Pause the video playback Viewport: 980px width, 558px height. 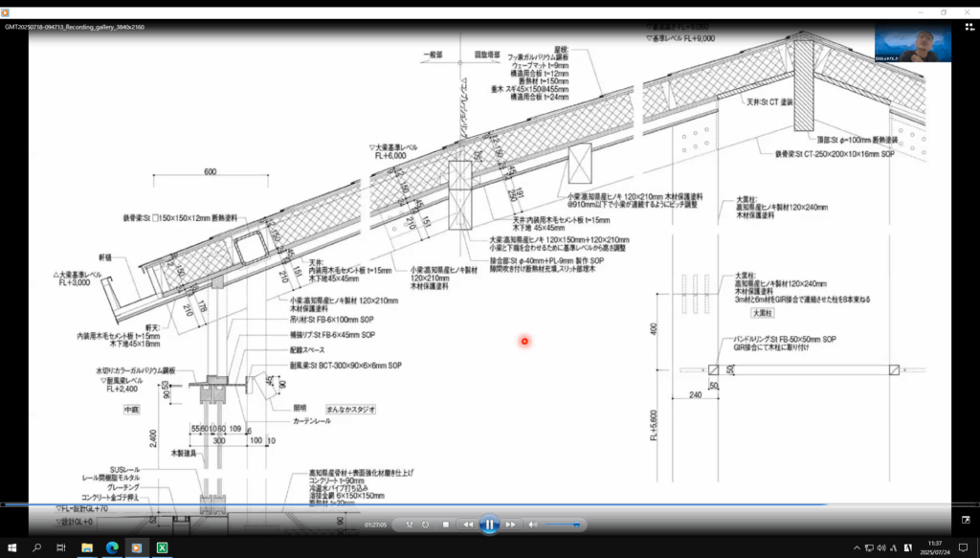click(x=488, y=525)
